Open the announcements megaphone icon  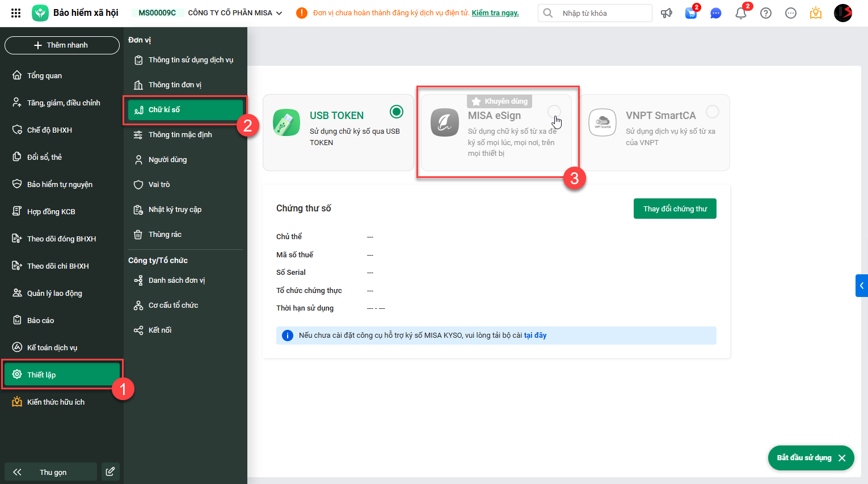click(667, 13)
